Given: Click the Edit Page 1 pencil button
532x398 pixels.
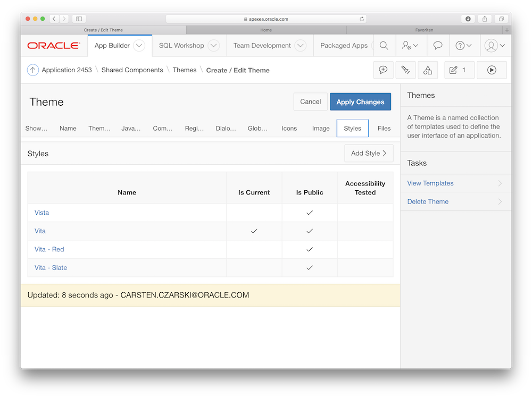Looking at the screenshot, I should click(x=459, y=70).
